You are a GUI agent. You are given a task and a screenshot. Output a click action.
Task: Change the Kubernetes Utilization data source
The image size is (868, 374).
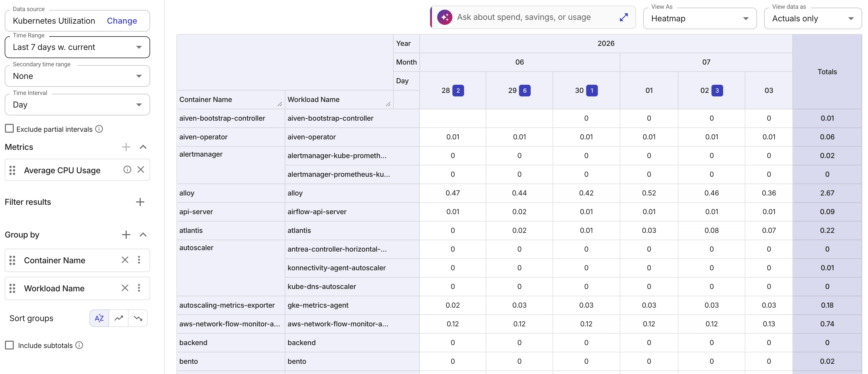click(122, 21)
